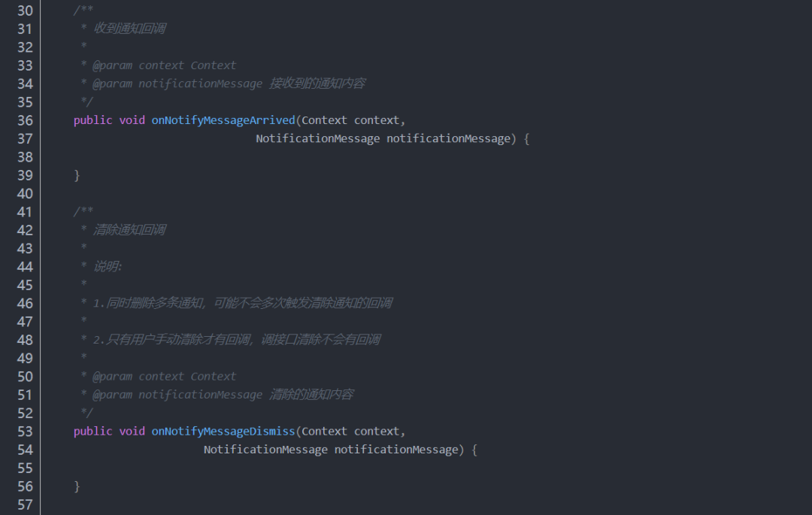Click NotificationMessage type on line 54

[265, 450]
